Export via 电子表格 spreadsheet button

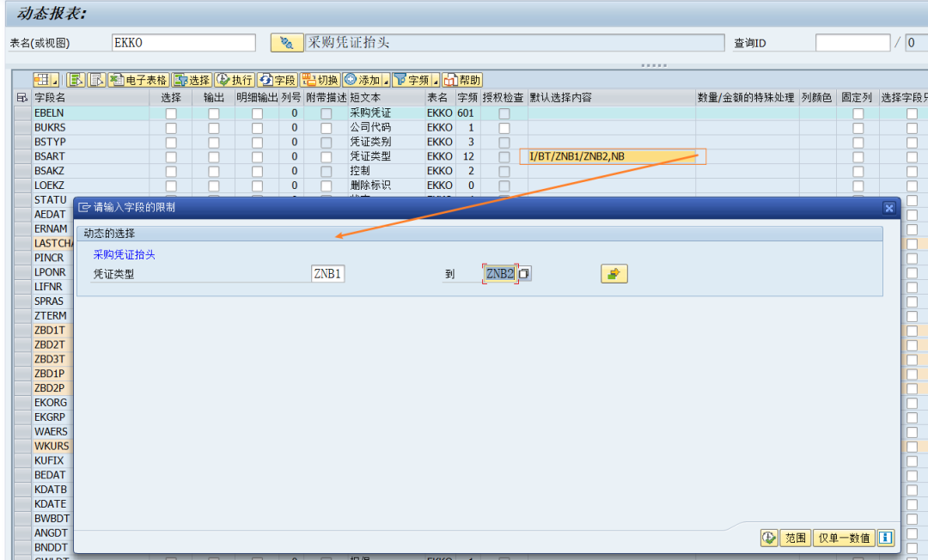(139, 80)
